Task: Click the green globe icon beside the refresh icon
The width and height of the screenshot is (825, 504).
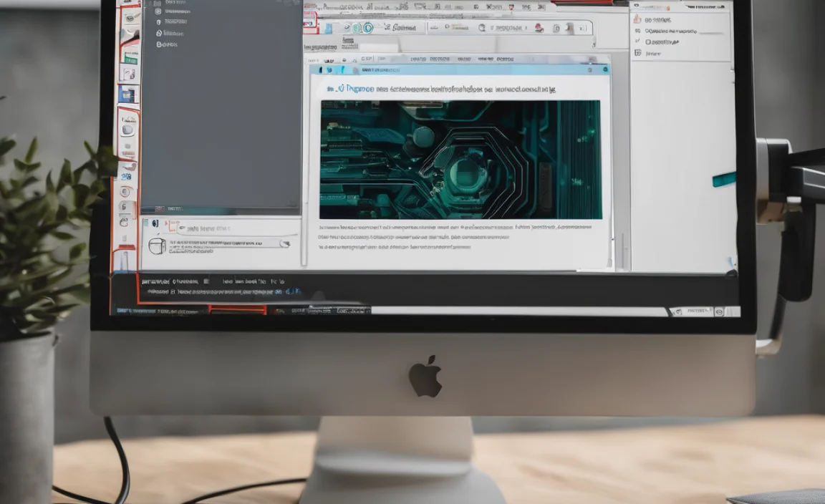Action: (x=356, y=26)
